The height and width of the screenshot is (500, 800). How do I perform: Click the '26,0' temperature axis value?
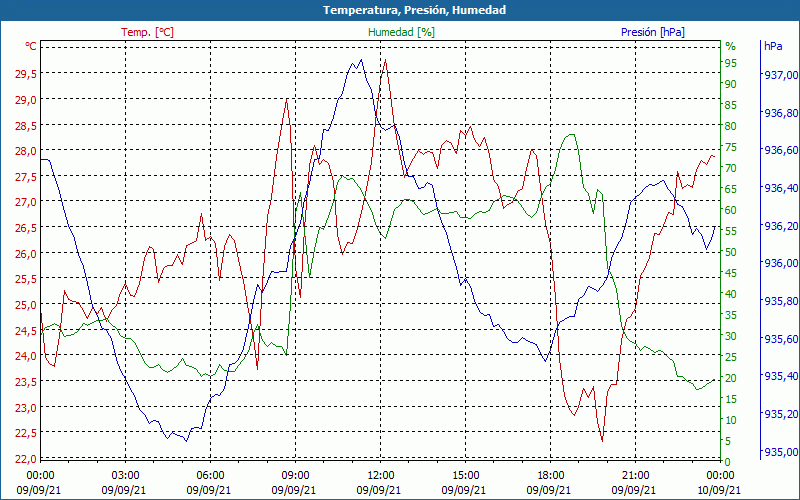click(x=26, y=254)
